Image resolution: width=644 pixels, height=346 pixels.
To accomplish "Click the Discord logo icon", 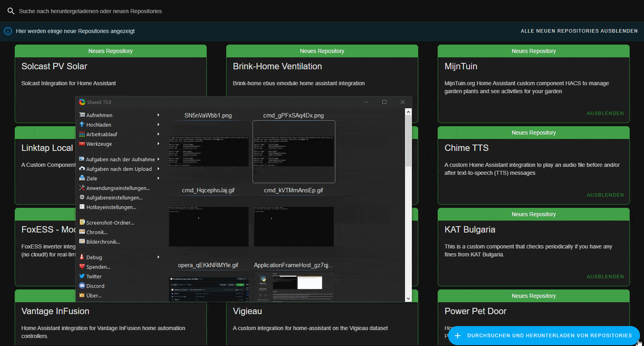I will [82, 286].
